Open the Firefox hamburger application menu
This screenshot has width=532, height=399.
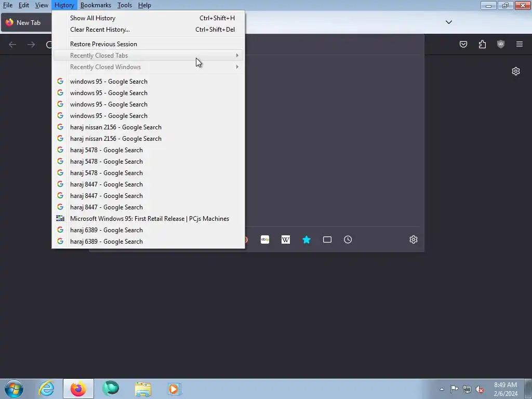(x=520, y=44)
